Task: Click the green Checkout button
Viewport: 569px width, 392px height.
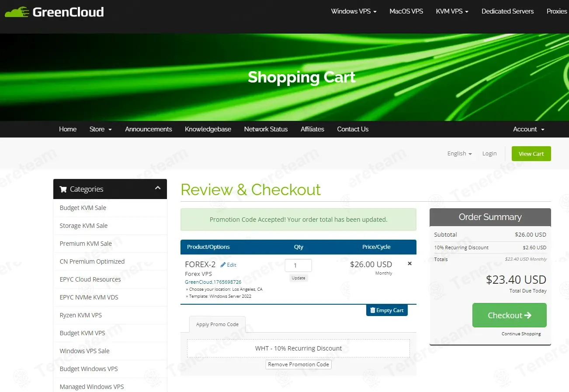Action: tap(510, 315)
